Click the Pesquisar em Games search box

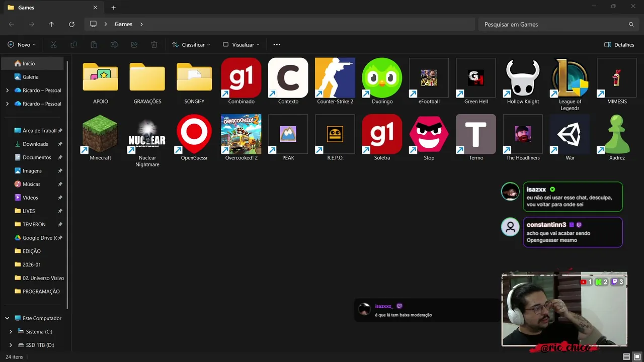click(x=557, y=24)
